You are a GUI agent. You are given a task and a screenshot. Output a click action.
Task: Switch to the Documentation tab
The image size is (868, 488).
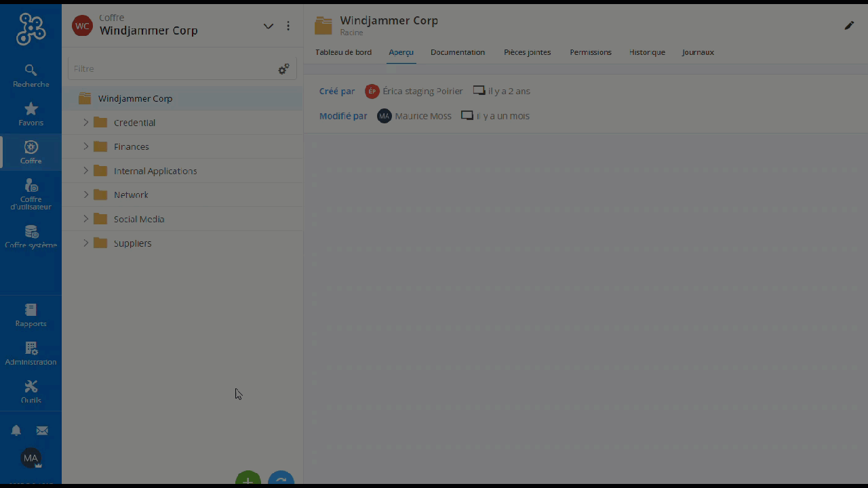pyautogui.click(x=457, y=52)
